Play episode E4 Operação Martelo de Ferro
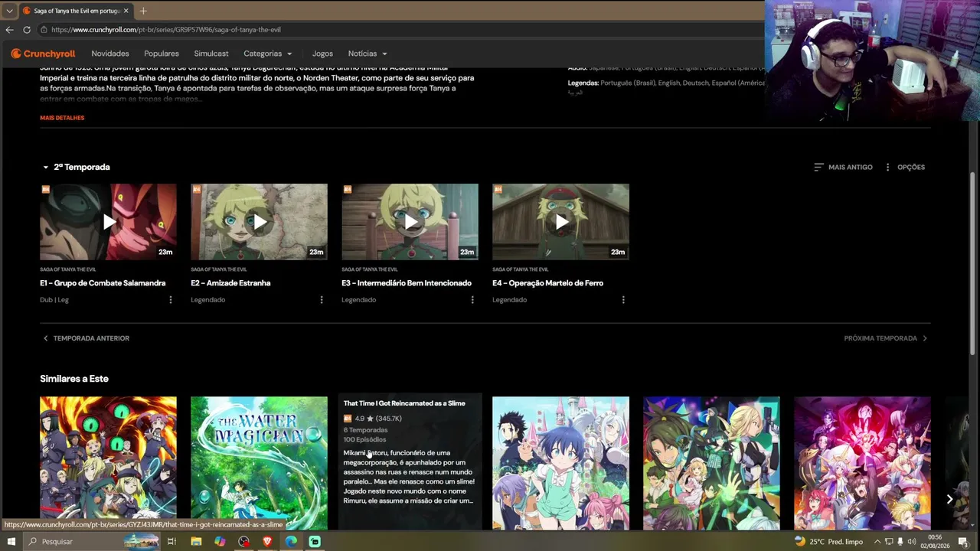 click(560, 222)
